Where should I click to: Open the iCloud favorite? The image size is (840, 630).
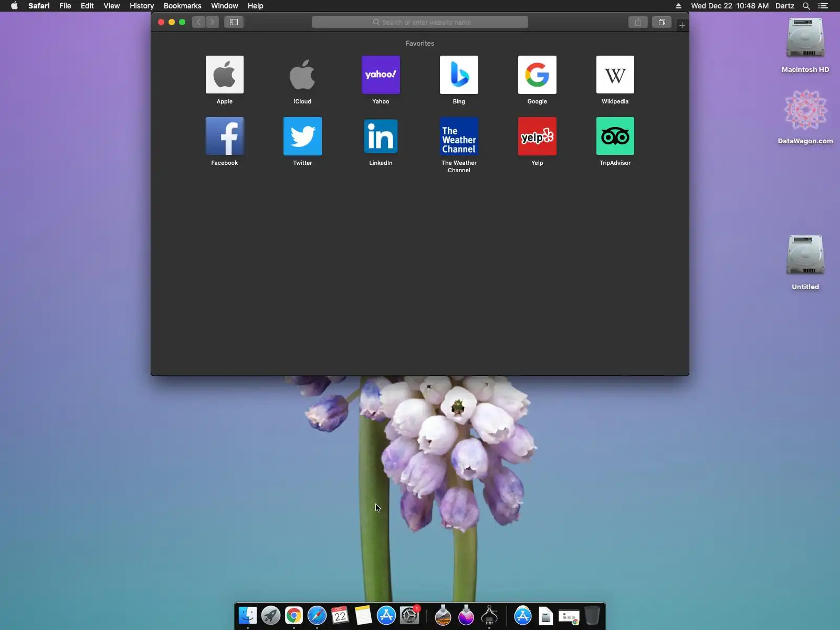(x=302, y=75)
